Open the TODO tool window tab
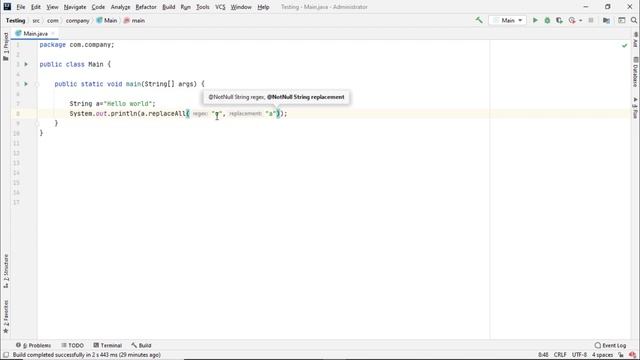This screenshot has height=360, width=640. [x=73, y=345]
